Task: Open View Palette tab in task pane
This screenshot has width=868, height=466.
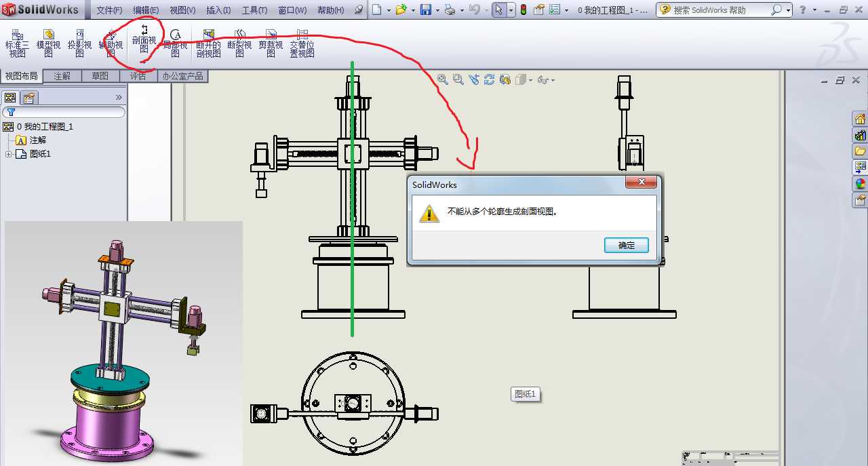Action: 860,167
